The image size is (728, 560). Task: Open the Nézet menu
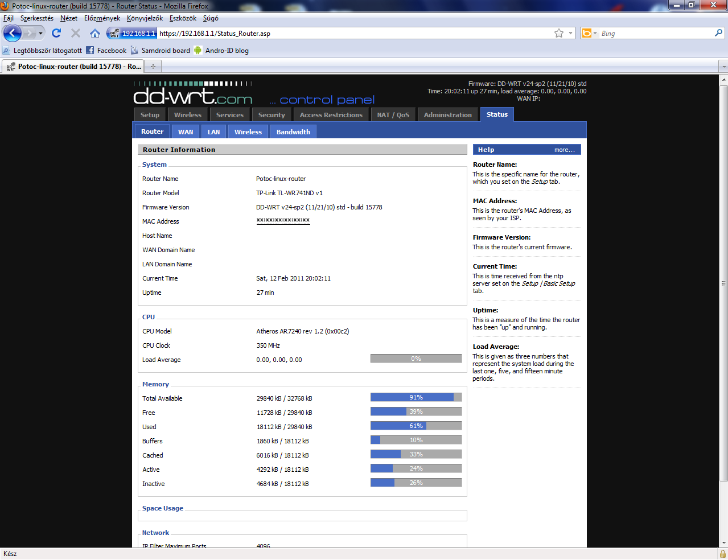pos(69,18)
